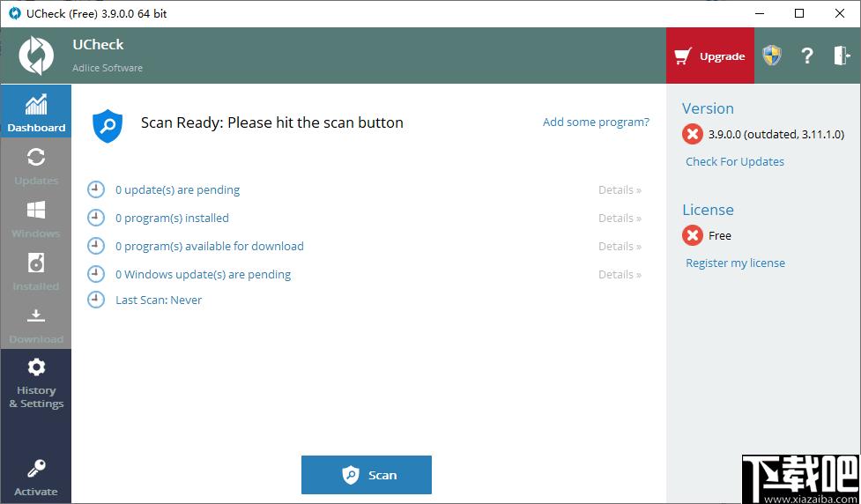Click '0 Windows update(s) are pending' text
The image size is (861, 504).
click(204, 275)
